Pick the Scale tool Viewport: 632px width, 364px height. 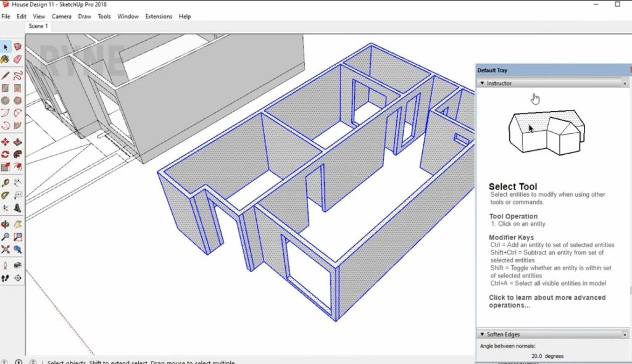pos(5,167)
